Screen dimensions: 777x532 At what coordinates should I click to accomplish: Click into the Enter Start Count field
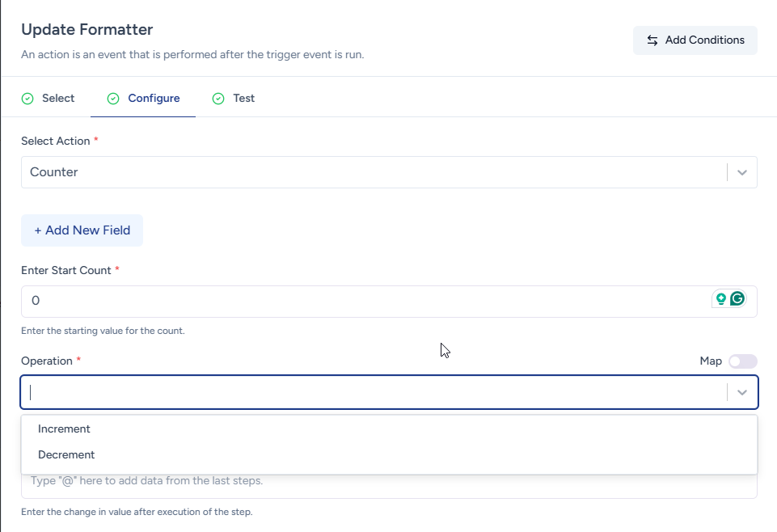tap(364, 301)
